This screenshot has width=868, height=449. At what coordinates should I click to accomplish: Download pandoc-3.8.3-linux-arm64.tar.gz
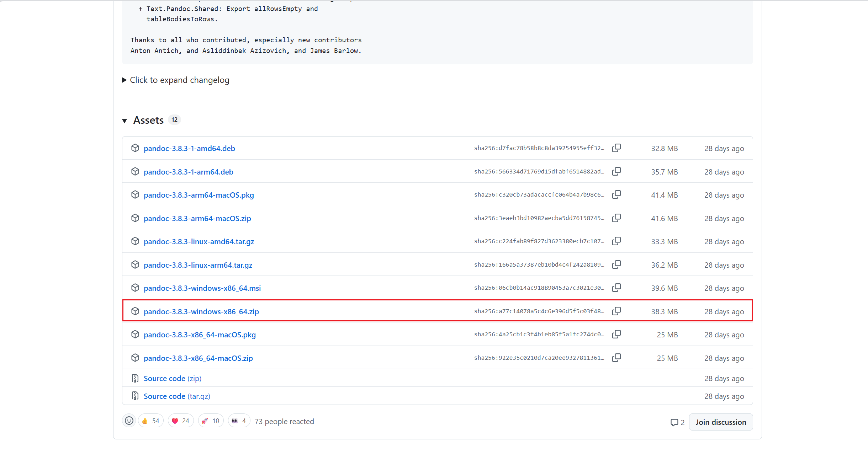coord(198,265)
